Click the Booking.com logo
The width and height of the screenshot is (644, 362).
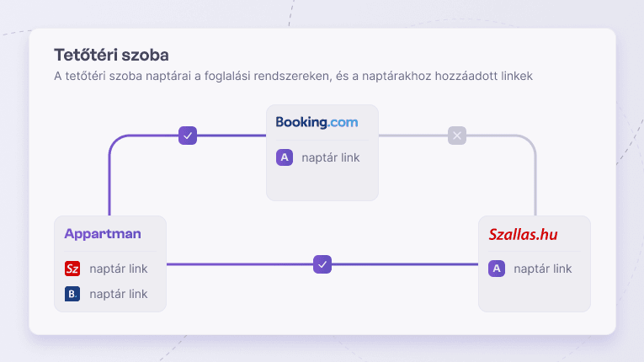pyautogui.click(x=317, y=122)
